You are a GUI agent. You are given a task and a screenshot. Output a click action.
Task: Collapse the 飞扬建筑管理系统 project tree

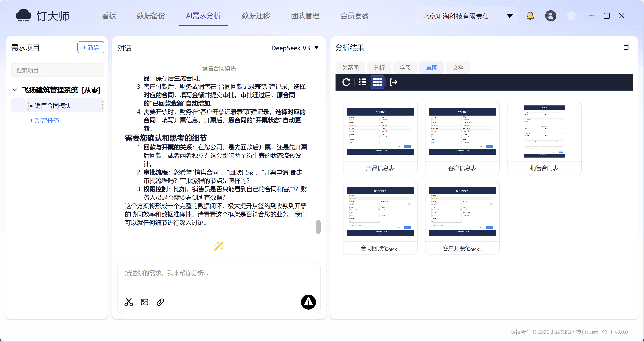click(15, 90)
